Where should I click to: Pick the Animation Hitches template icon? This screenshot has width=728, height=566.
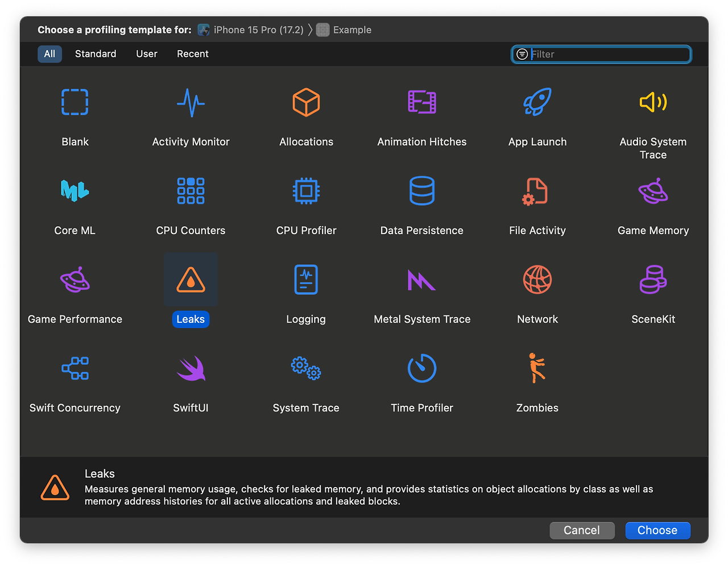(x=422, y=102)
